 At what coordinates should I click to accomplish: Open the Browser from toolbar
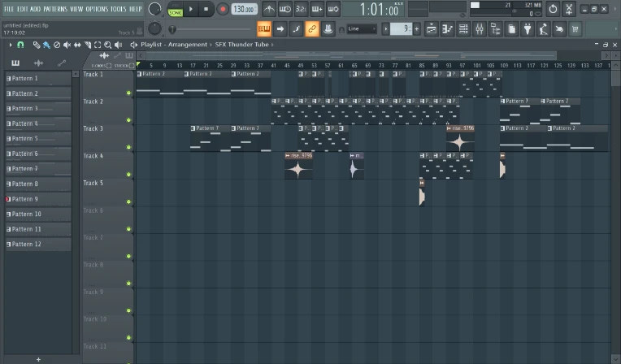point(496,29)
